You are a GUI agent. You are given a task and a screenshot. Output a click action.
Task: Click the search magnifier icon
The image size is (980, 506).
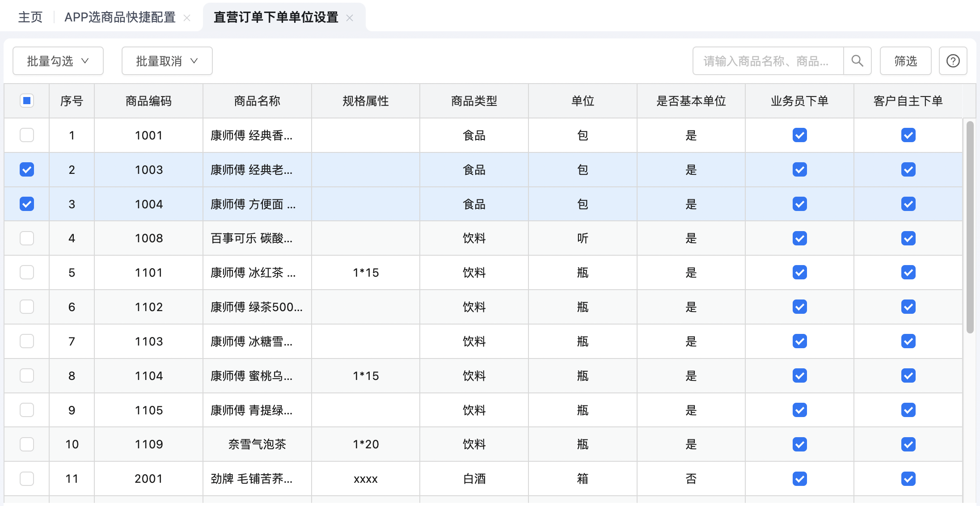tap(857, 61)
